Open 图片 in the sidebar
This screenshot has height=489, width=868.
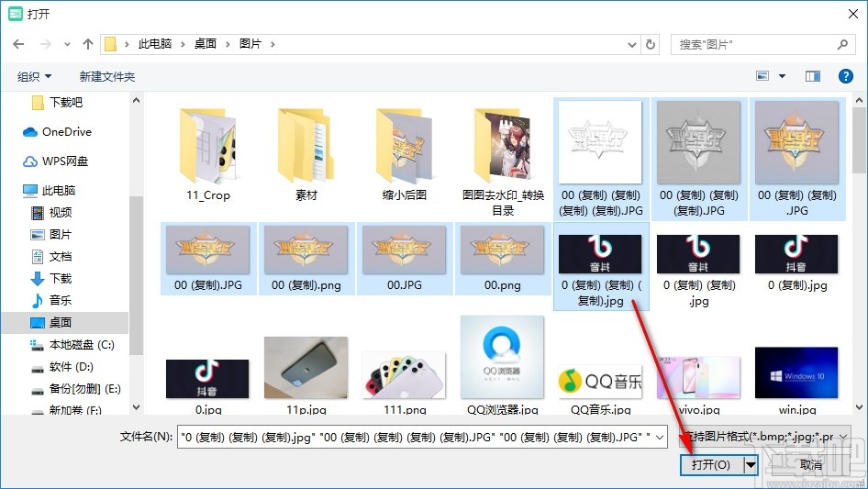(51, 235)
